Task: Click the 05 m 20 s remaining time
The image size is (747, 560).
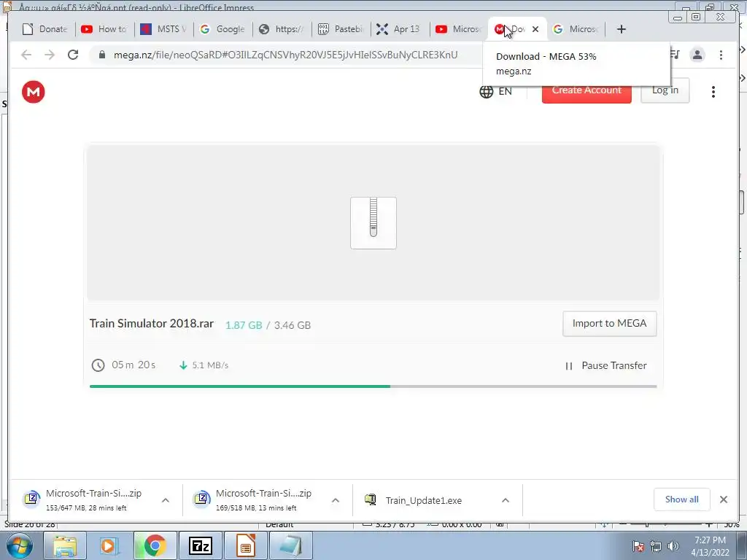Action: [x=133, y=365]
